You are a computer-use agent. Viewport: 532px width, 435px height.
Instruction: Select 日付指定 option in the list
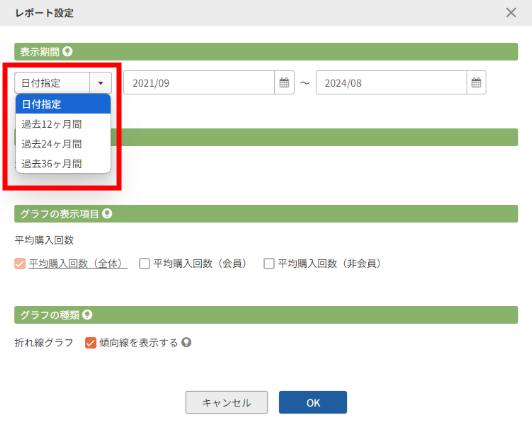(x=63, y=104)
